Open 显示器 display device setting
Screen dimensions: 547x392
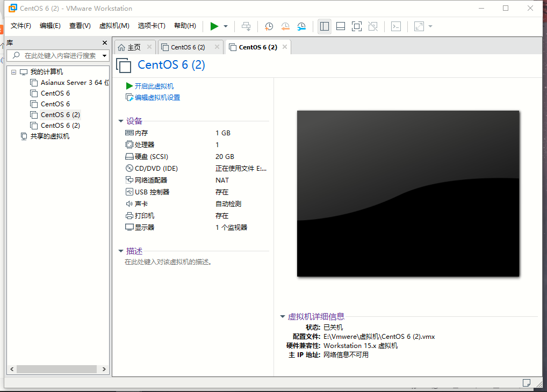pyautogui.click(x=140, y=227)
